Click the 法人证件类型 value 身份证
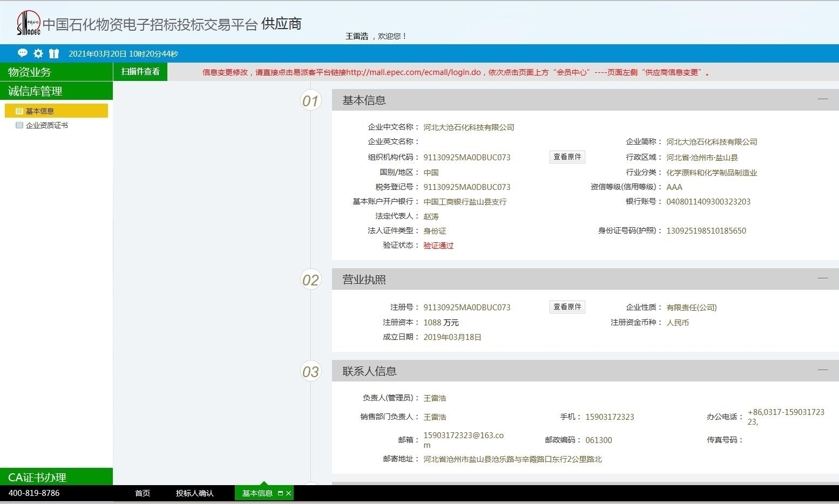The image size is (839, 504). pyautogui.click(x=435, y=231)
